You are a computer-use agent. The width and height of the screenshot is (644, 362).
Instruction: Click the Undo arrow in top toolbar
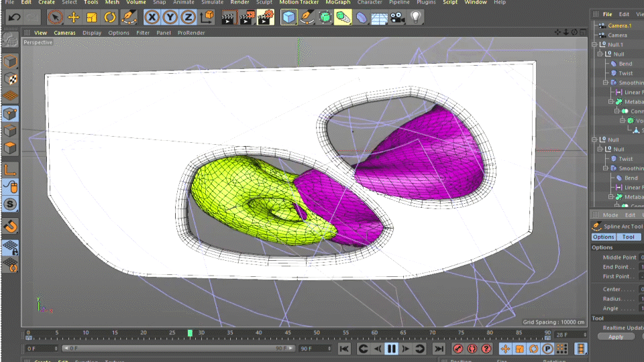point(13,17)
